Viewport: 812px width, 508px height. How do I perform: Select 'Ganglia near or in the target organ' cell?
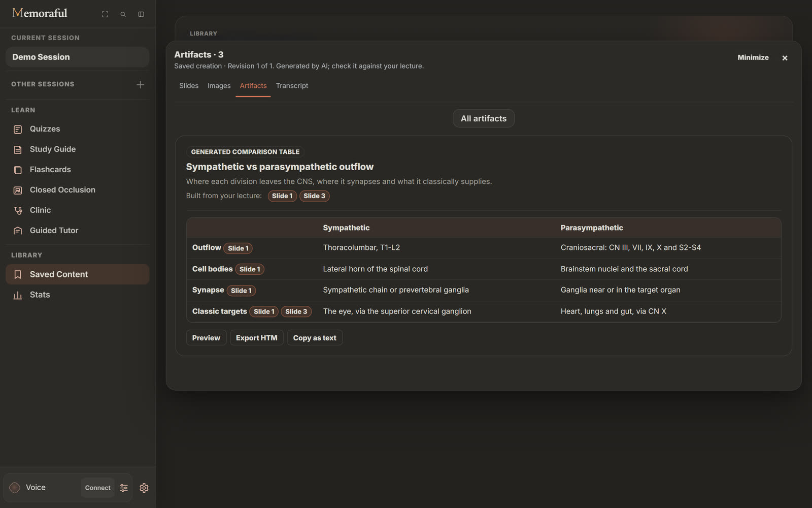(620, 290)
